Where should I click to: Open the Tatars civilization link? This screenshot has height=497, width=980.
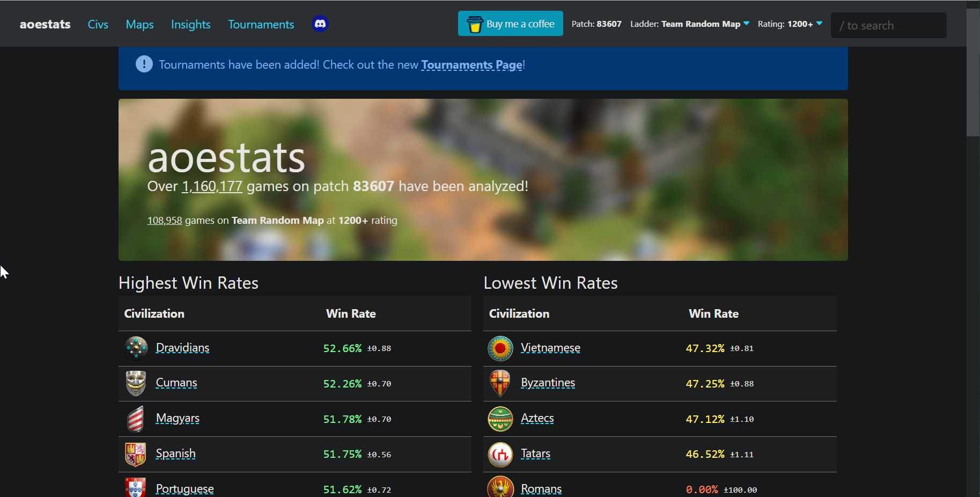(x=535, y=454)
